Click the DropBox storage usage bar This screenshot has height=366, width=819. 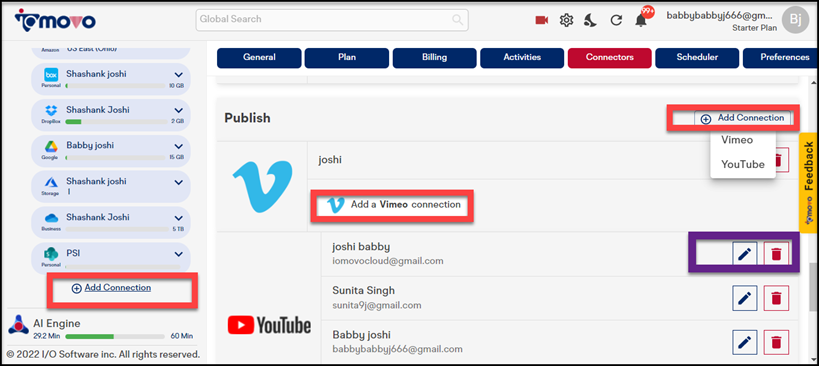coord(116,122)
